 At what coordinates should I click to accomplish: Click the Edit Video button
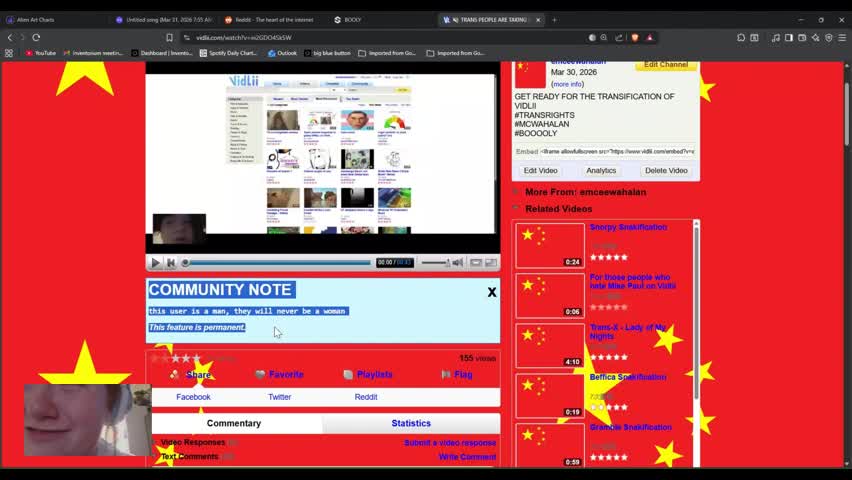pyautogui.click(x=541, y=170)
